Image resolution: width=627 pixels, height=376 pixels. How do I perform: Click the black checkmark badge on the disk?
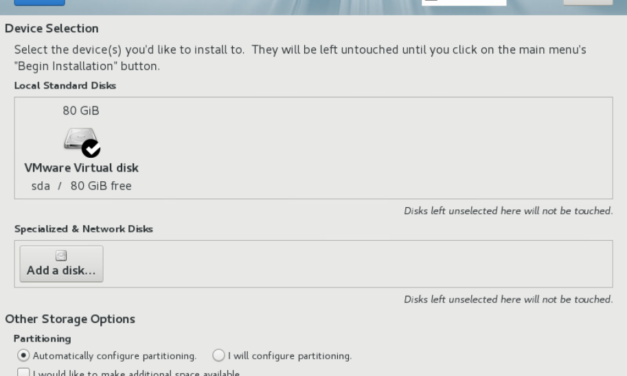coord(91,148)
